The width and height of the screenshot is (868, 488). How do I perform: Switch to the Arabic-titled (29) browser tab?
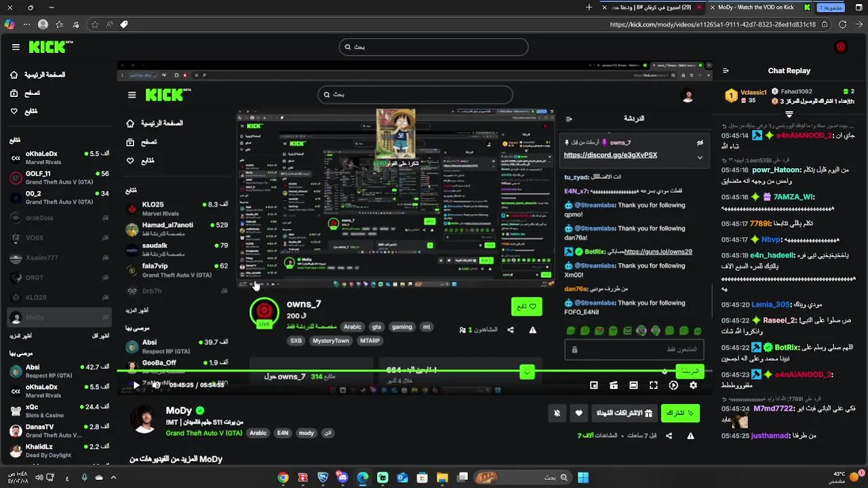tap(652, 7)
